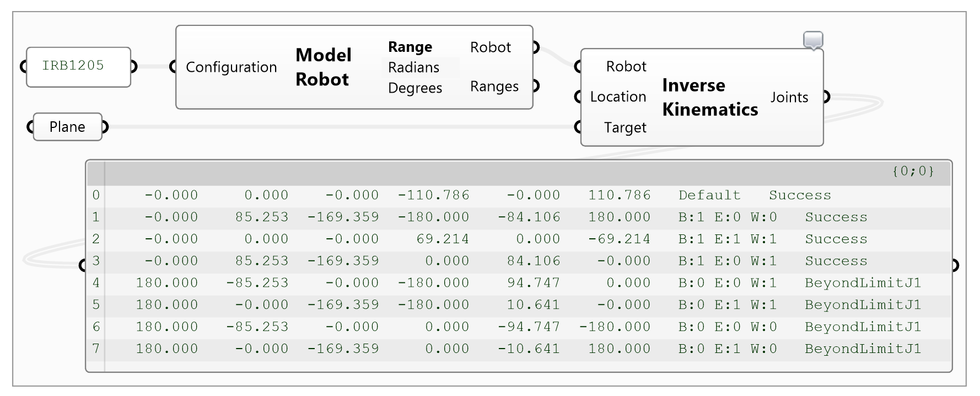Click the Target input grip on Inverse Kinematics

(x=577, y=127)
